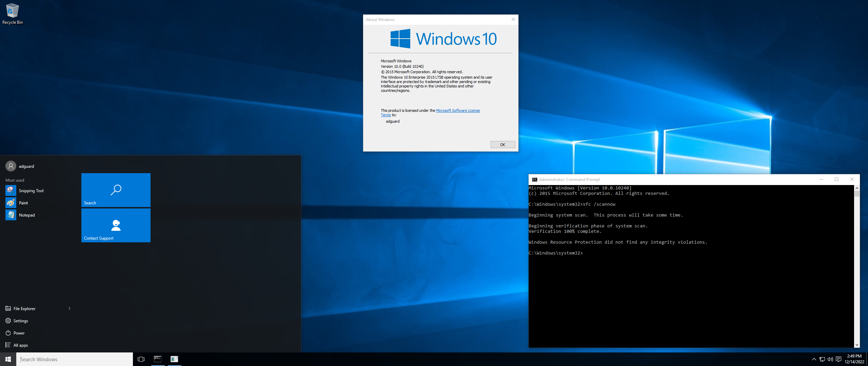Close the About Windows dialog
This screenshot has height=366, width=868.
[513, 19]
